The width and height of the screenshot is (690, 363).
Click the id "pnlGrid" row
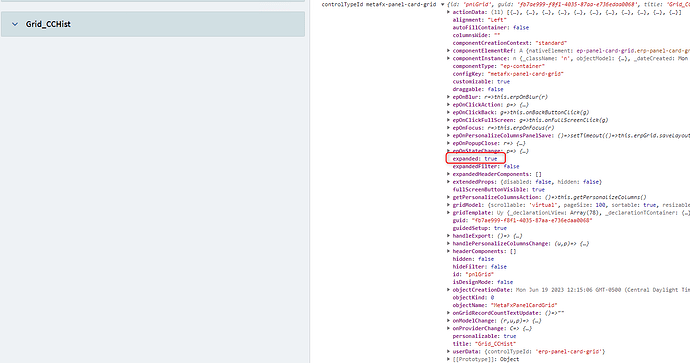pyautogui.click(x=473, y=275)
